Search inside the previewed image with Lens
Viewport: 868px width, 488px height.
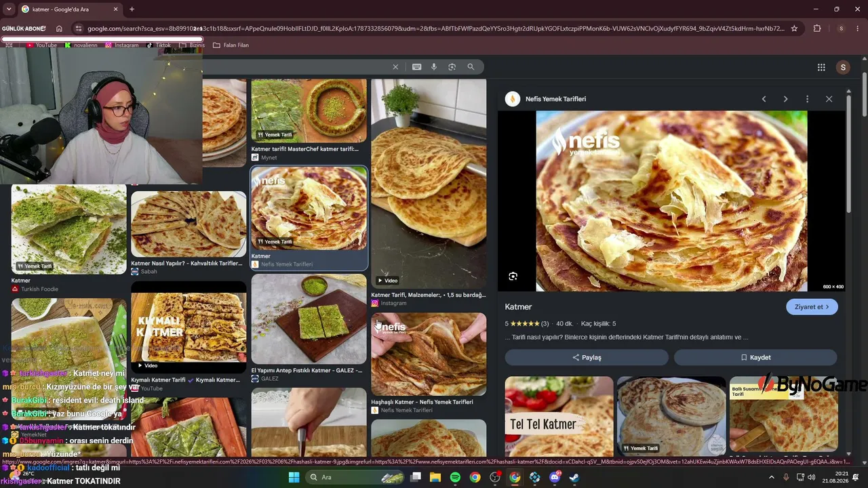click(x=513, y=277)
